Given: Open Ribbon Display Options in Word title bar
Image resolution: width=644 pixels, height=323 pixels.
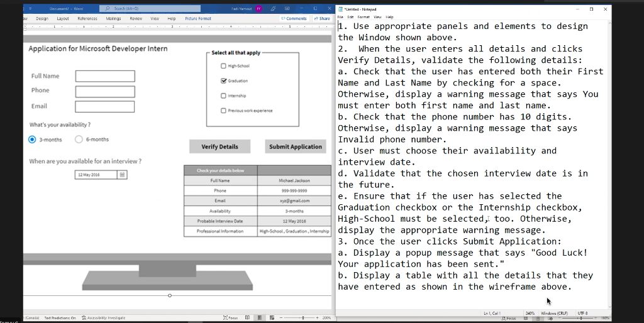Looking at the screenshot, I should tap(287, 8).
